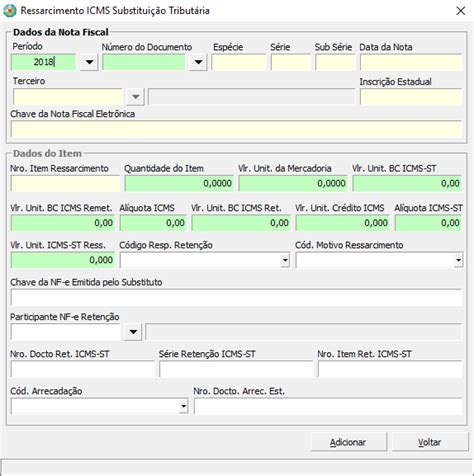Click the Alíquota ICMS-ST field
The image size is (474, 476).
429,223
